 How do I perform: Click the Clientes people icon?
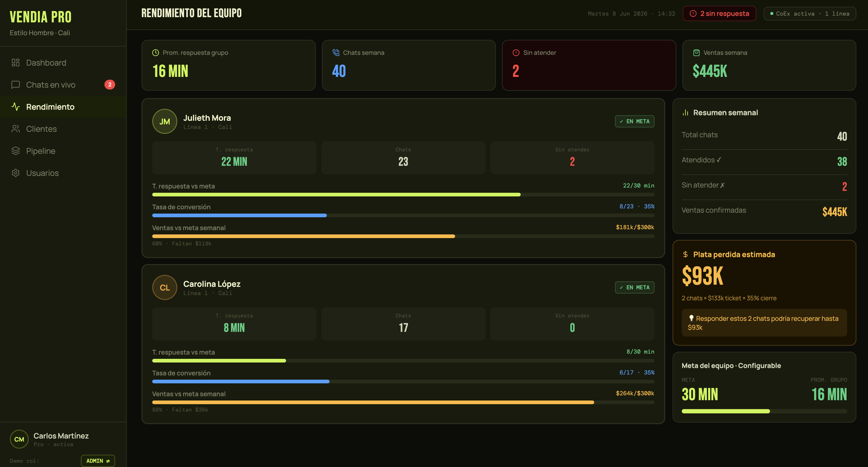coord(16,129)
